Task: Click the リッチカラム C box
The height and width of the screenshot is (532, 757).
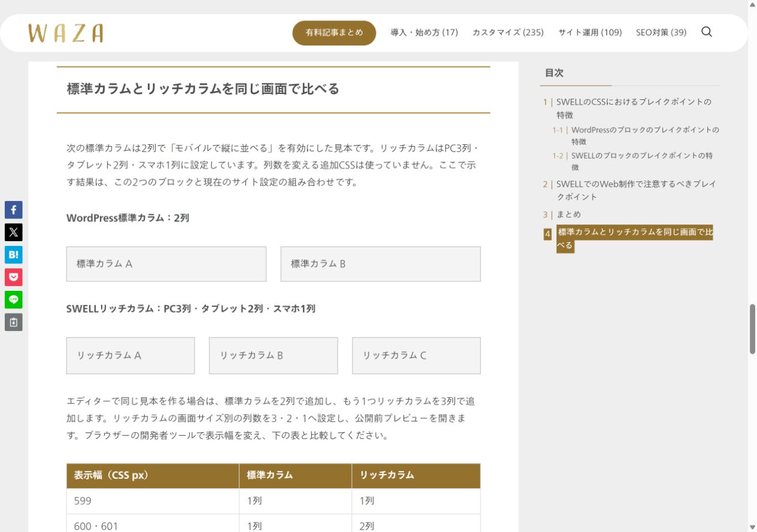Action: pyautogui.click(x=416, y=355)
